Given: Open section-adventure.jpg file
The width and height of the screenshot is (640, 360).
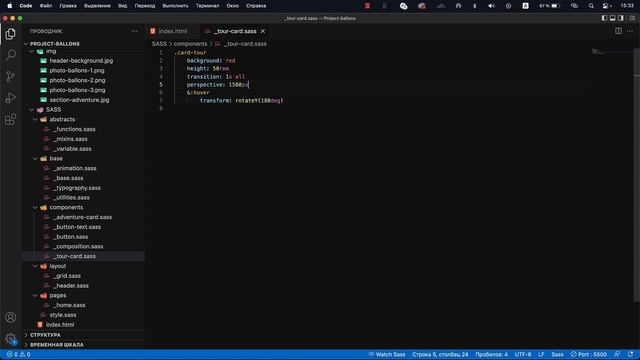Looking at the screenshot, I should point(79,100).
